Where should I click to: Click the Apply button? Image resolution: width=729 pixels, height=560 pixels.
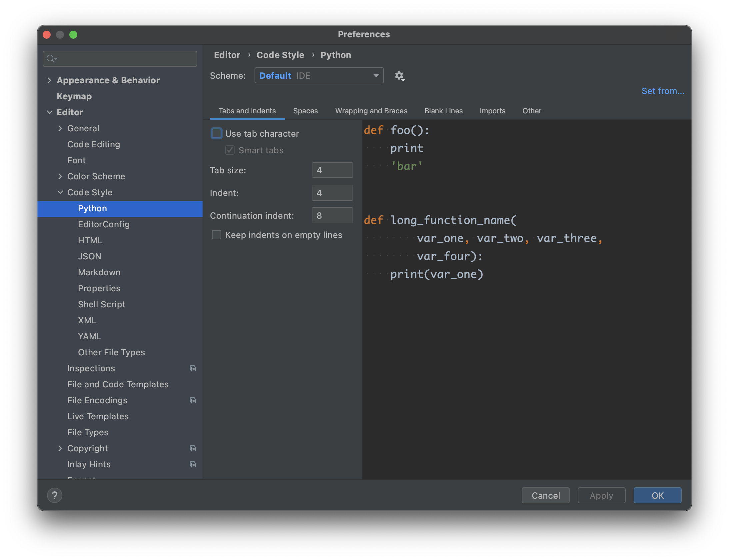click(x=601, y=495)
